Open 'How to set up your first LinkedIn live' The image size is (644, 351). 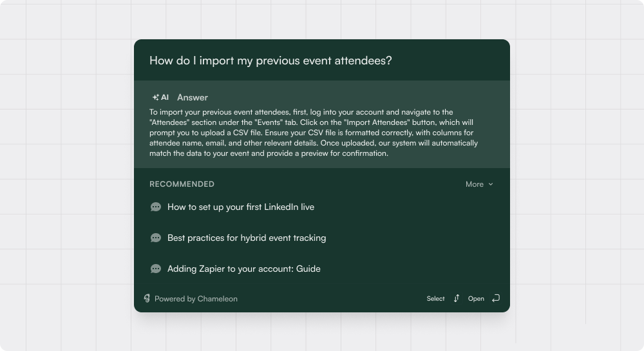(241, 207)
